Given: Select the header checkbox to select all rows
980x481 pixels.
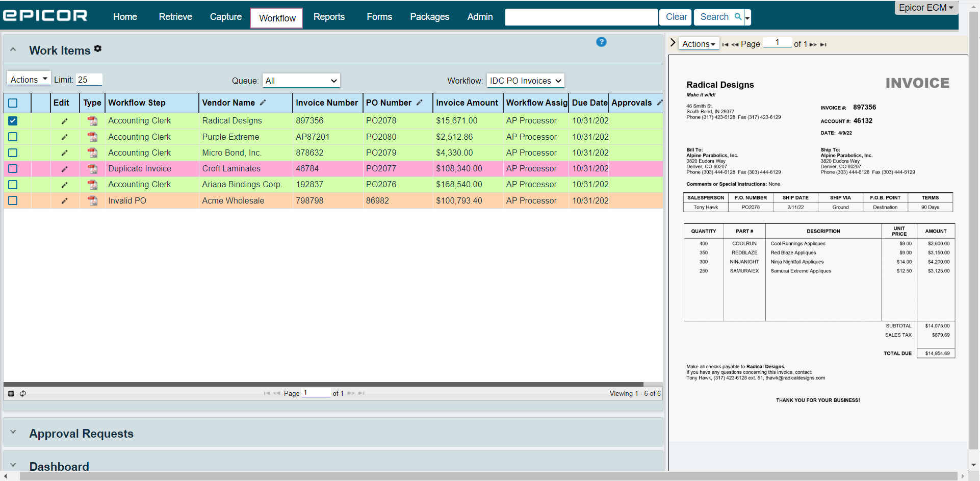Looking at the screenshot, I should pyautogui.click(x=13, y=103).
